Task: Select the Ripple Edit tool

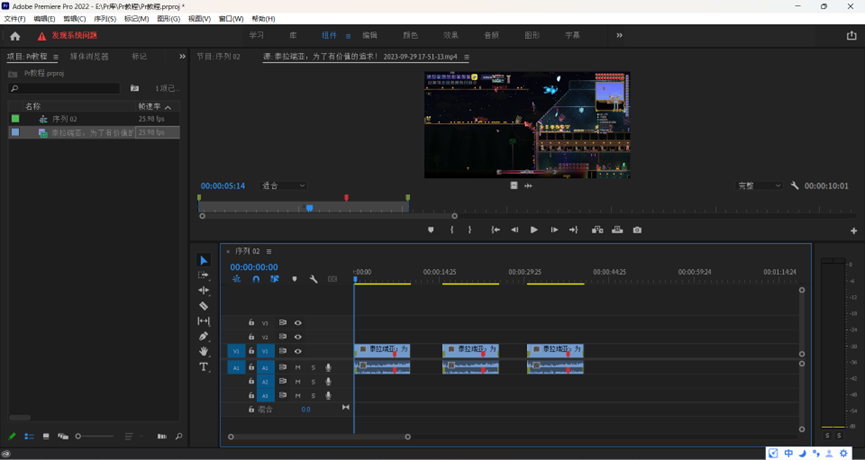Action: [x=204, y=291]
